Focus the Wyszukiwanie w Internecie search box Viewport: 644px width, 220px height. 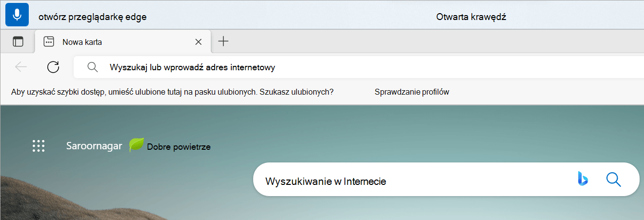(x=446, y=180)
